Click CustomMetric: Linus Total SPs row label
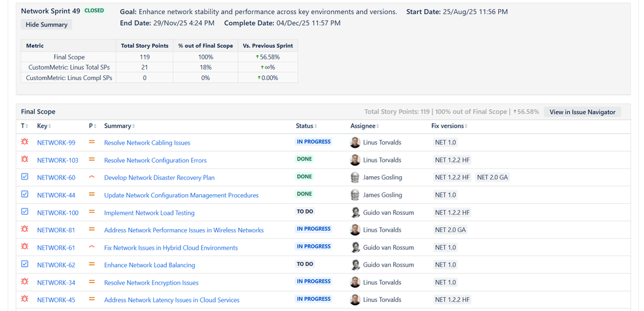Screen dimensions: 644x311 click(68, 67)
